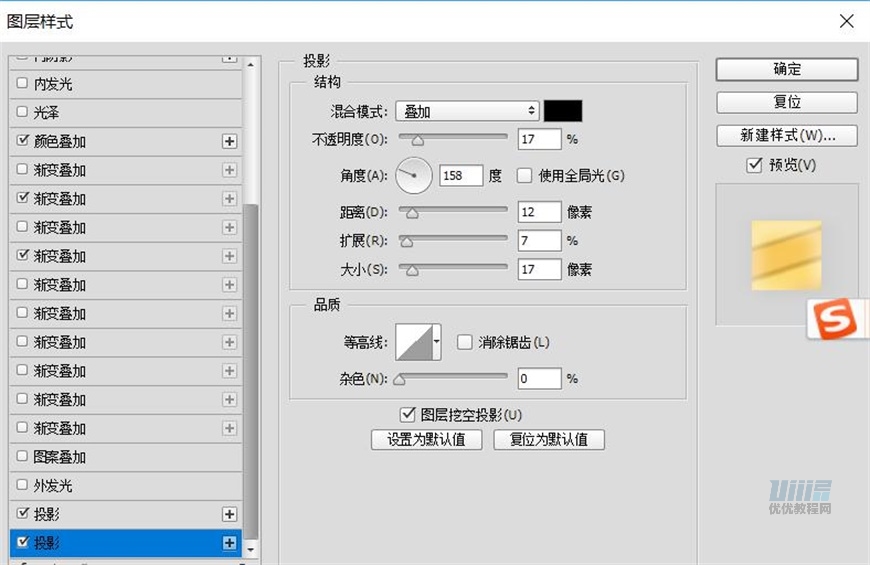Click the plus icon beside 颜色叠加
This screenshot has height=565, width=870.
pyautogui.click(x=229, y=142)
